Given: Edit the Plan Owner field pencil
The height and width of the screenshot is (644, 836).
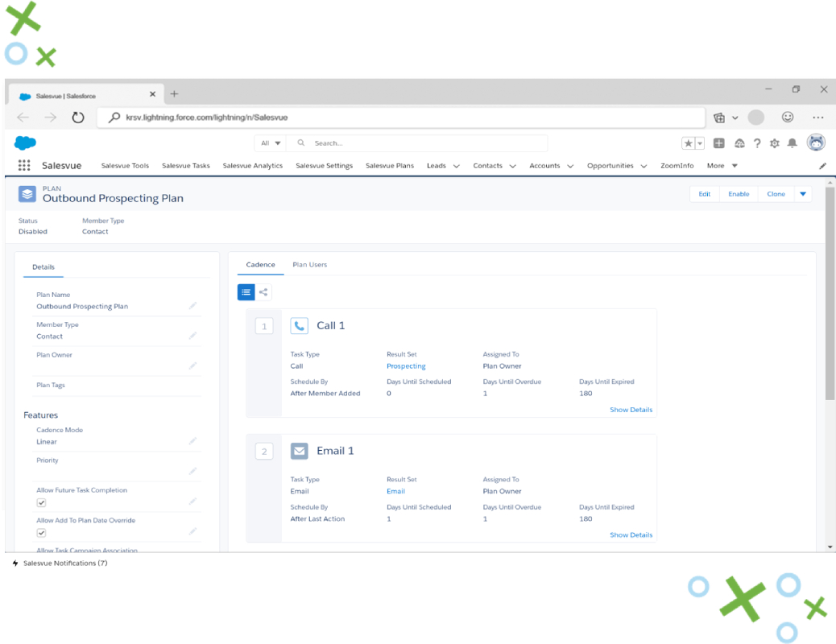Looking at the screenshot, I should coord(192,365).
